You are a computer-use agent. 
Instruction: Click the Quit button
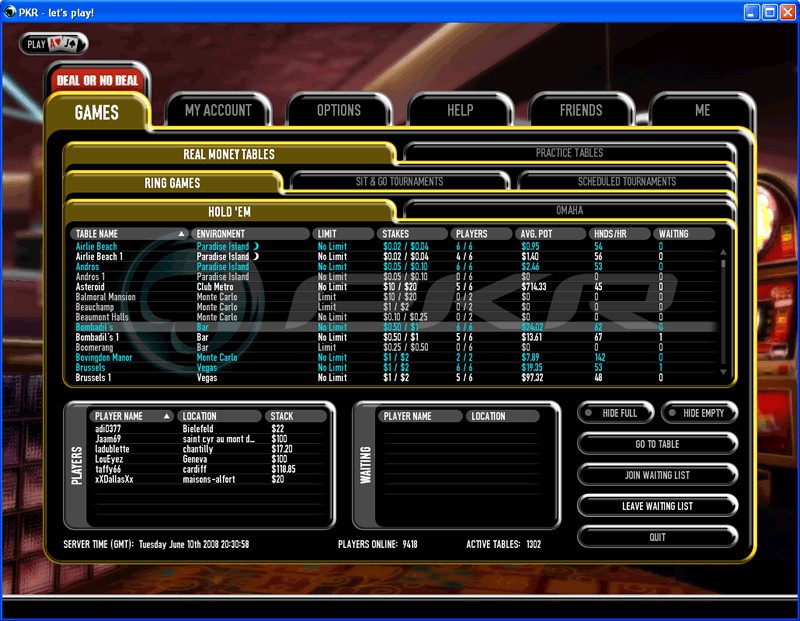point(657,537)
